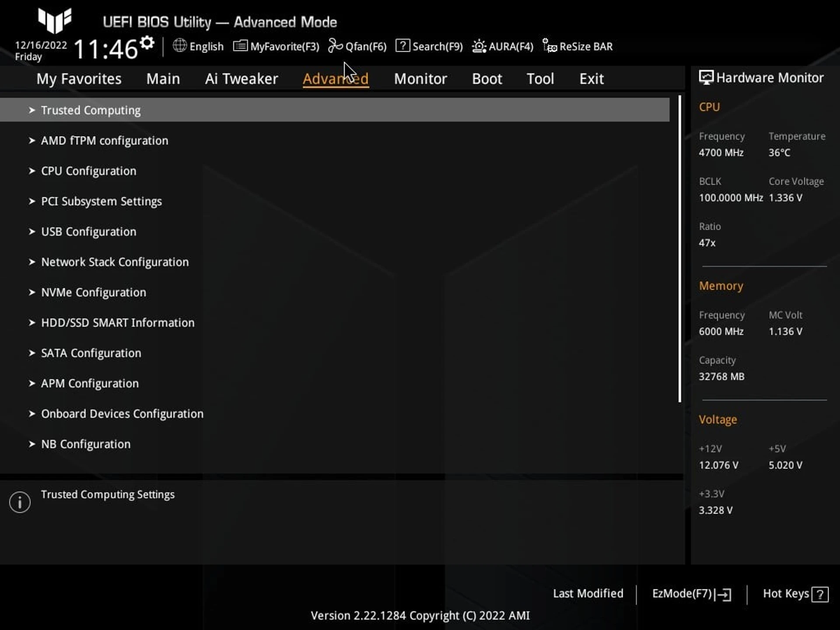Click the settings gear next to the clock
The image size is (840, 630).
pyautogui.click(x=147, y=43)
